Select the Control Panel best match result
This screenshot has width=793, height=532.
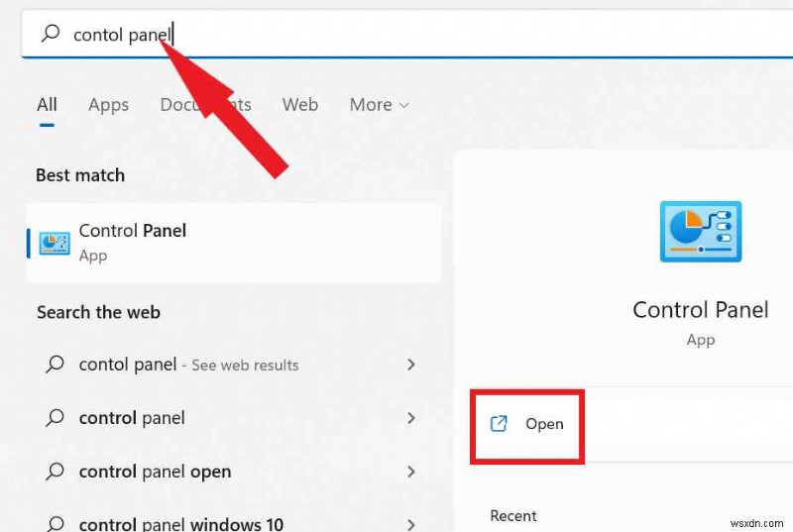233,243
